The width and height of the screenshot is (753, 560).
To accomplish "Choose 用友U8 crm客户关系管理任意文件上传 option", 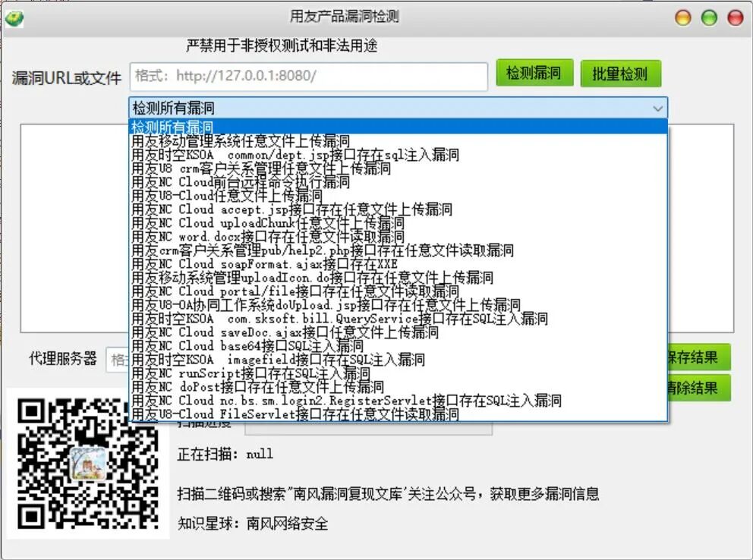I will 398,168.
